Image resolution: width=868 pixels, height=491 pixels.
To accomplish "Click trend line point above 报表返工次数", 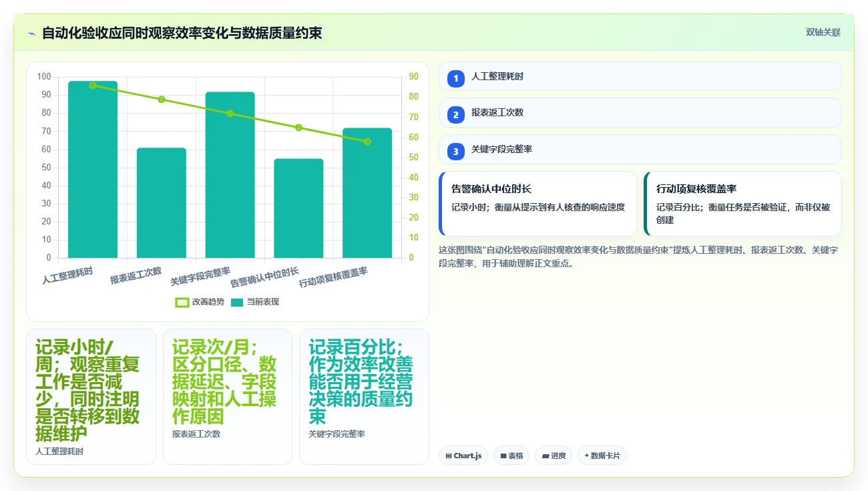I will tap(162, 100).
